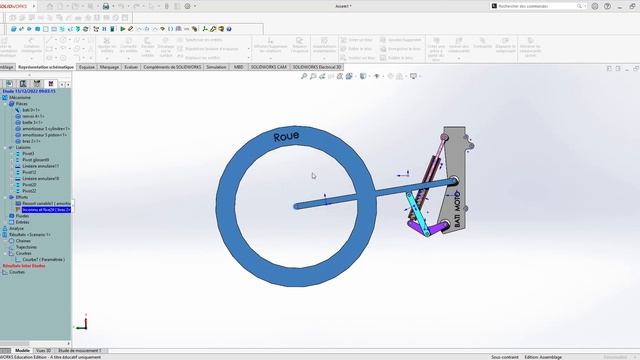Collapse the Efforts tree node
This screenshot has width=640, height=360.
tap(6, 197)
